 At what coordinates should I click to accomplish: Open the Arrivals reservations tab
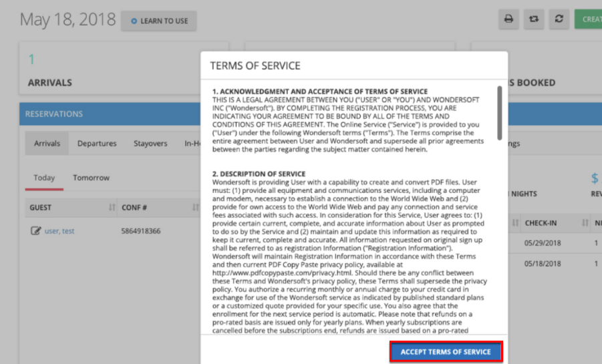[47, 143]
